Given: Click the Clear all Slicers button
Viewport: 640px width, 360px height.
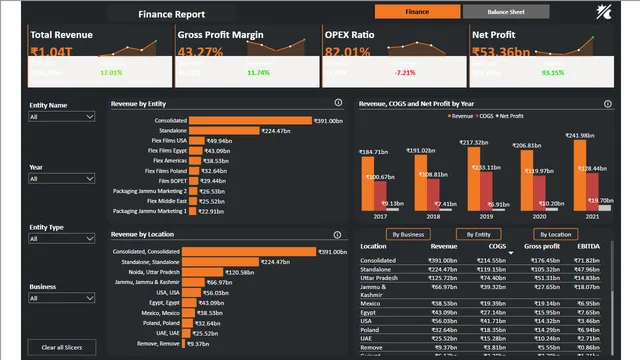Looking at the screenshot, I should tap(62, 347).
